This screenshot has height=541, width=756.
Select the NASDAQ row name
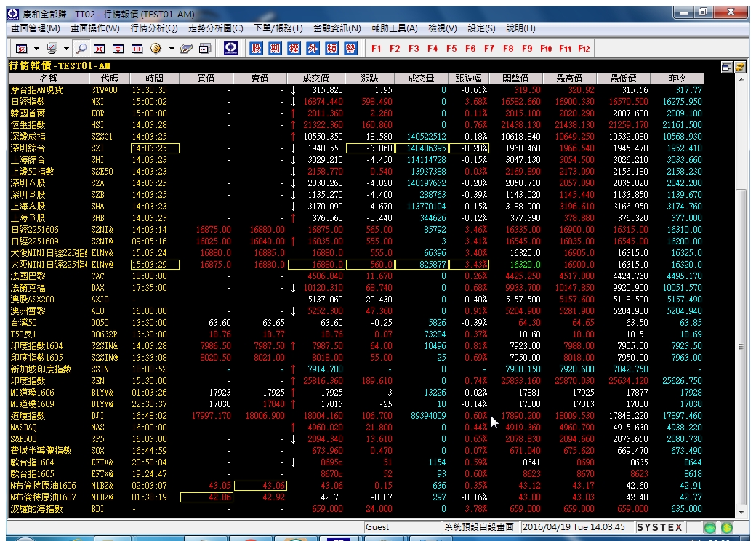coord(23,428)
